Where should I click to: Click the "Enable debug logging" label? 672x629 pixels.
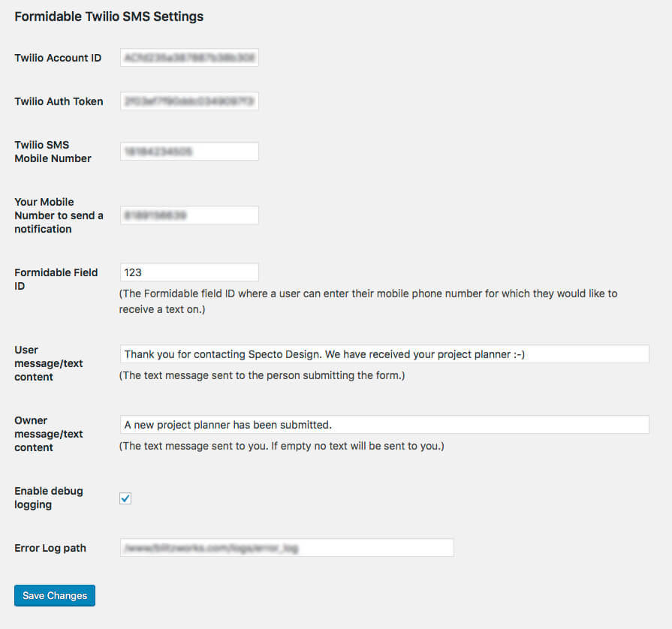point(48,498)
